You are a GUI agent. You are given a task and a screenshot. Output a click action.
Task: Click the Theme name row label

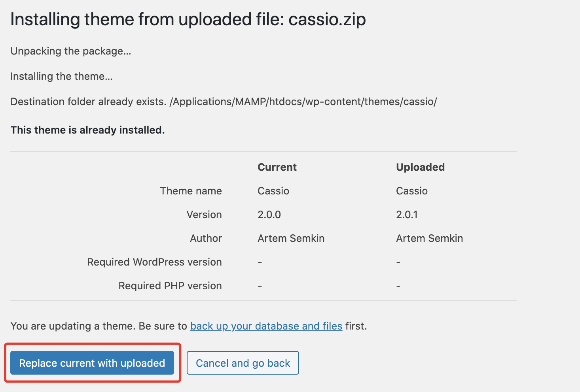point(191,191)
